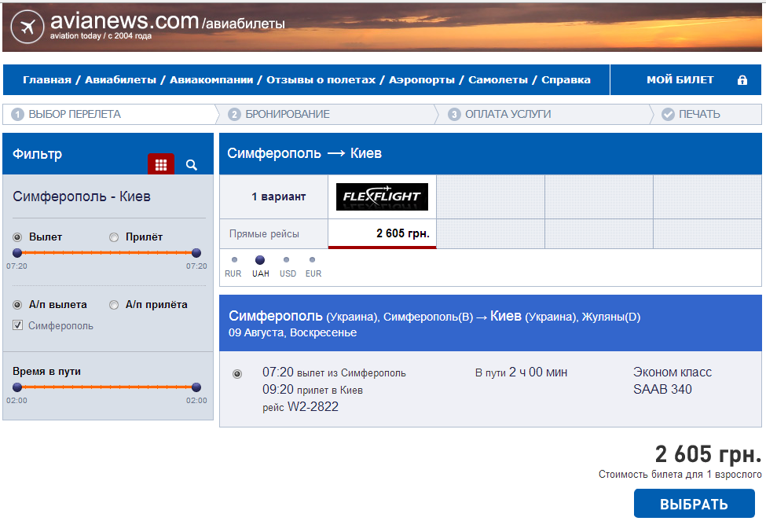
Task: Open the filter search magnifier icon
Action: (x=192, y=164)
